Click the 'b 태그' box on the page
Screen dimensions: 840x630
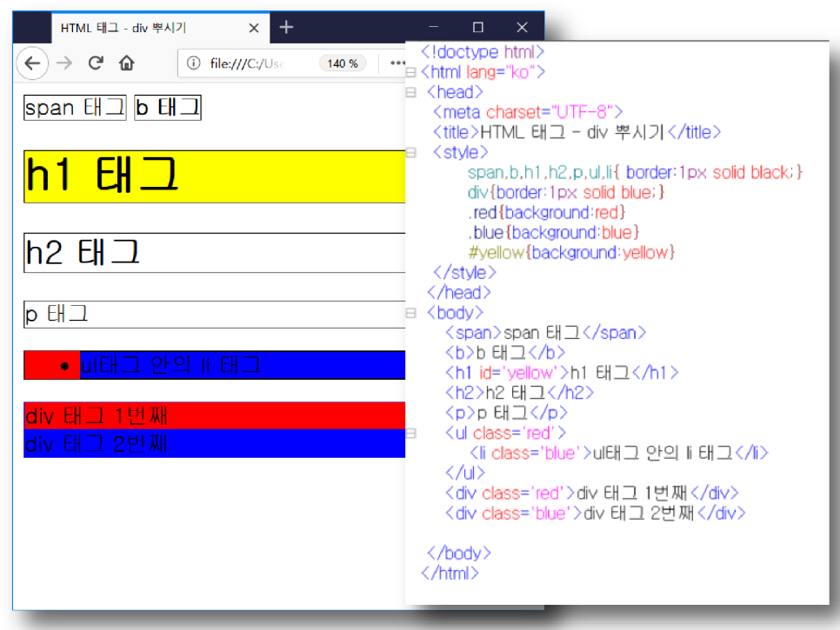168,108
